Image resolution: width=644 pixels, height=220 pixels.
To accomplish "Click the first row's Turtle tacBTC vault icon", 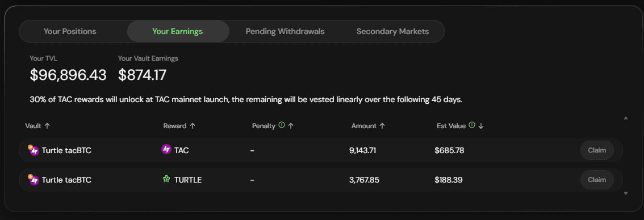I will 34,150.
